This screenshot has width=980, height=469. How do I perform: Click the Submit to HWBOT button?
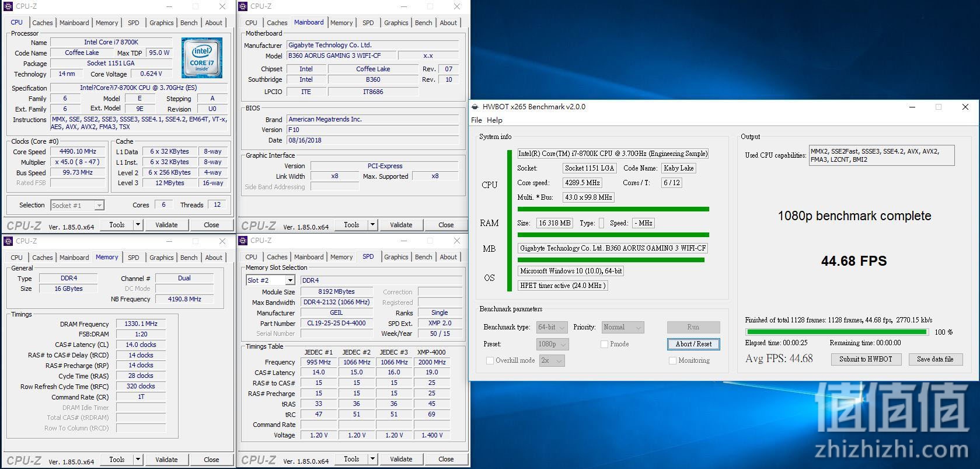[866, 359]
